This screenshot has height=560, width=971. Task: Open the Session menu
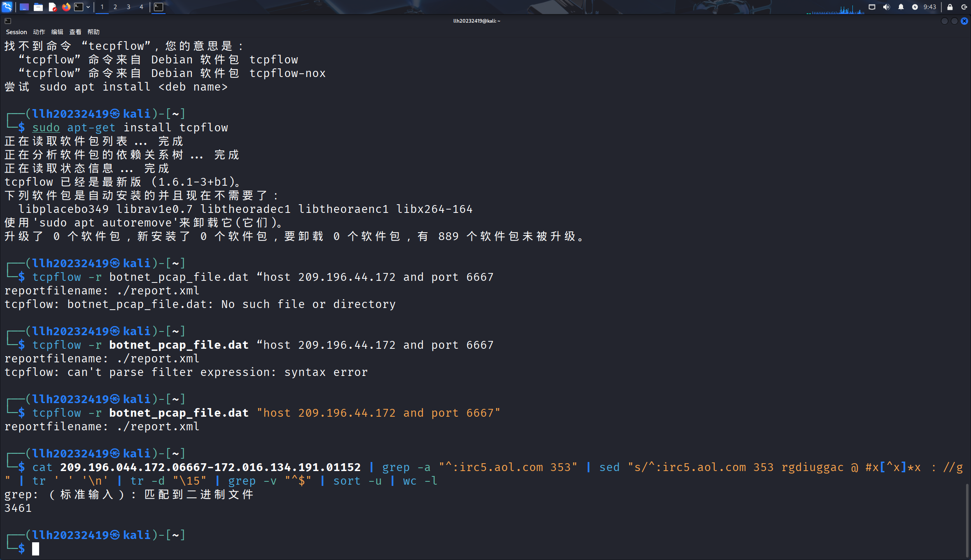tap(16, 32)
